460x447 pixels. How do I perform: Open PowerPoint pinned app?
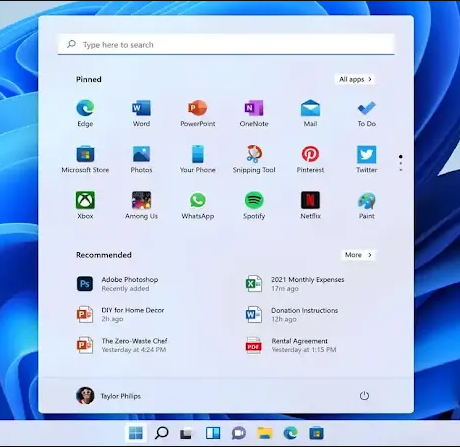(x=198, y=113)
